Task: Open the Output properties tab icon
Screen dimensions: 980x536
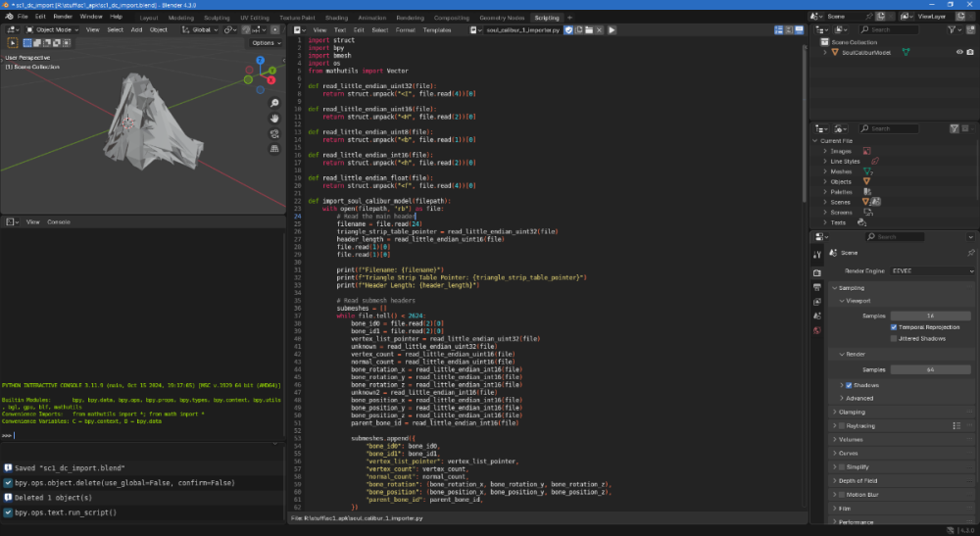Action: [816, 287]
